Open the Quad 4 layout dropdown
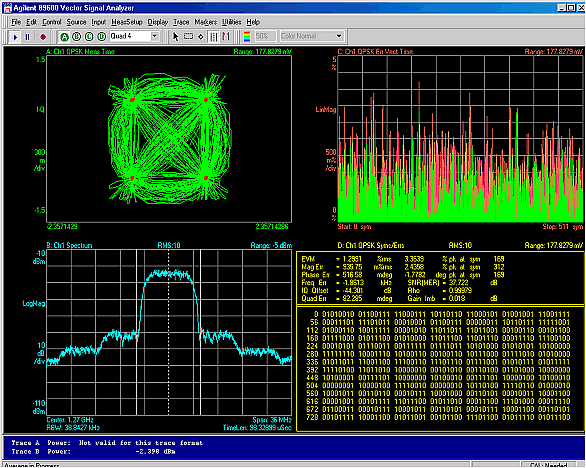The width and height of the screenshot is (586, 468). point(155,36)
